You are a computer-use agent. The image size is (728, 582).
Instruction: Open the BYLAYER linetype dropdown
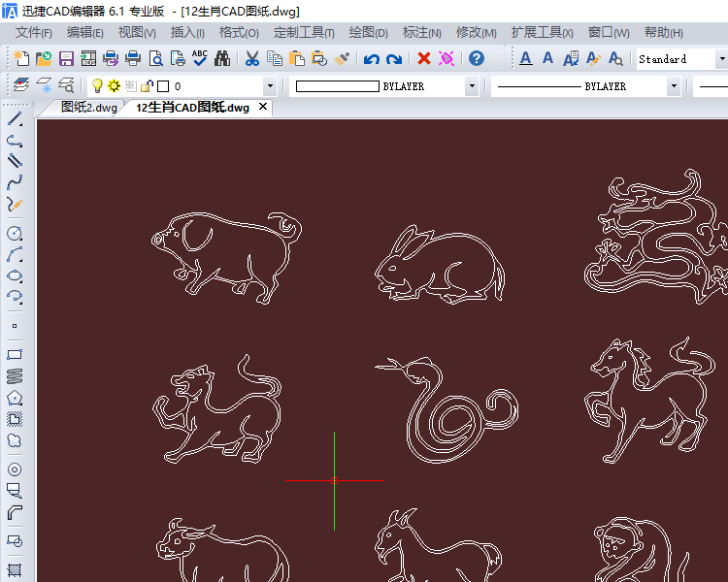pyautogui.click(x=674, y=86)
